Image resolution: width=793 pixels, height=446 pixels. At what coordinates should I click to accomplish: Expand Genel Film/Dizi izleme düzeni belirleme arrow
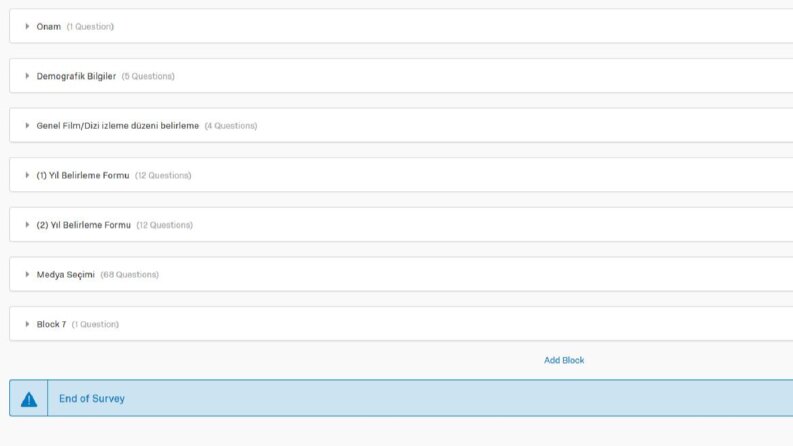coord(27,125)
